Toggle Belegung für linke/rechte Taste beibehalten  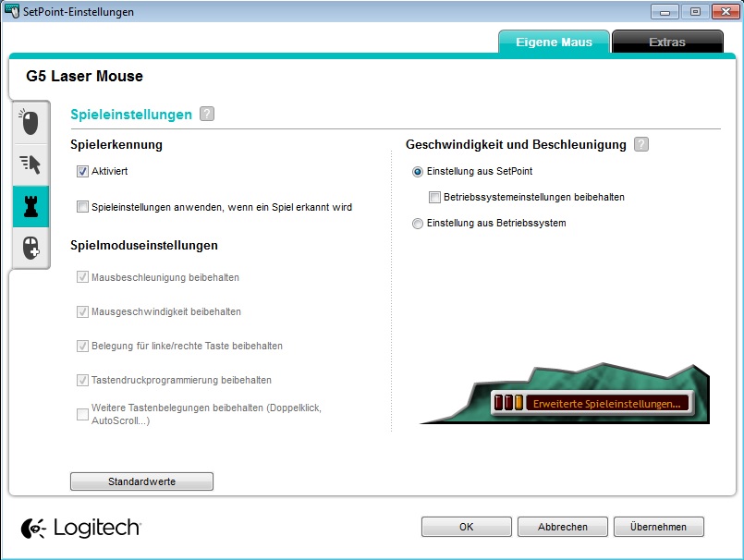coord(82,346)
